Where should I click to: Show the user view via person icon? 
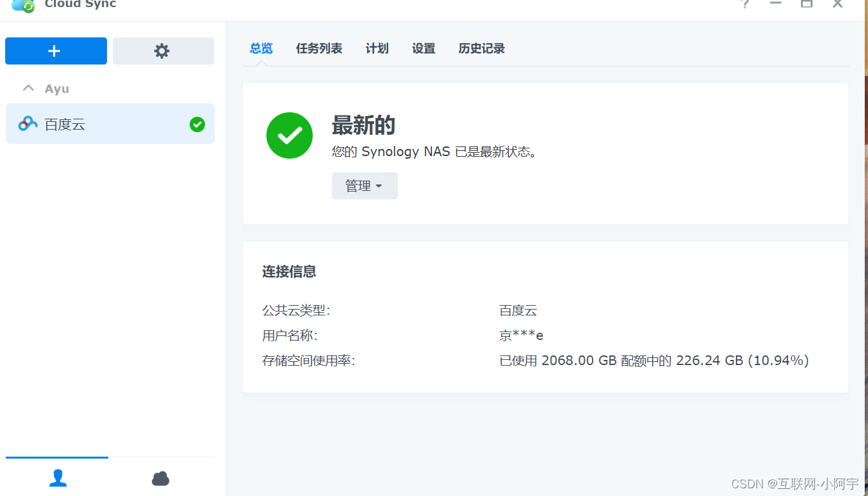pyautogui.click(x=58, y=478)
